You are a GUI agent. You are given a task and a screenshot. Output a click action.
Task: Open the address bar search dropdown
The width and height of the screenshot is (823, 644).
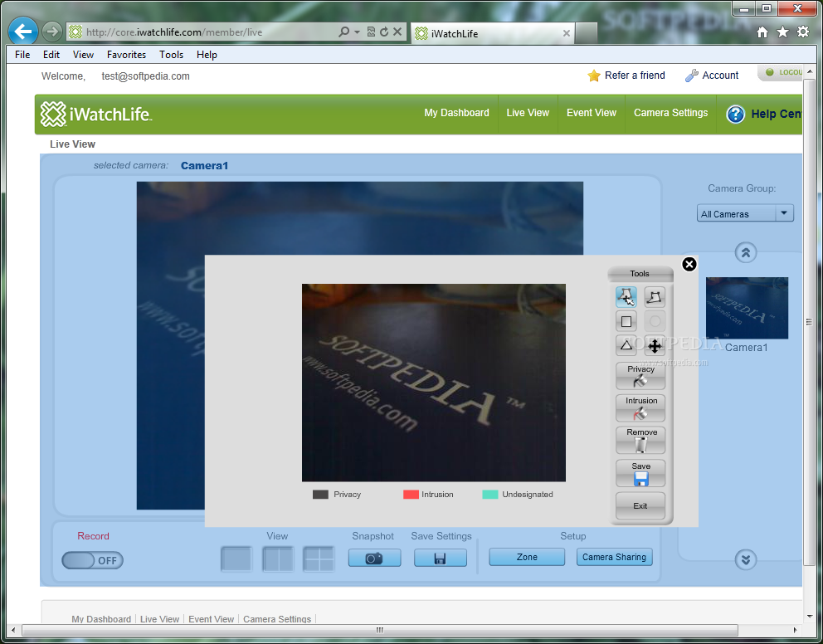[357, 32]
